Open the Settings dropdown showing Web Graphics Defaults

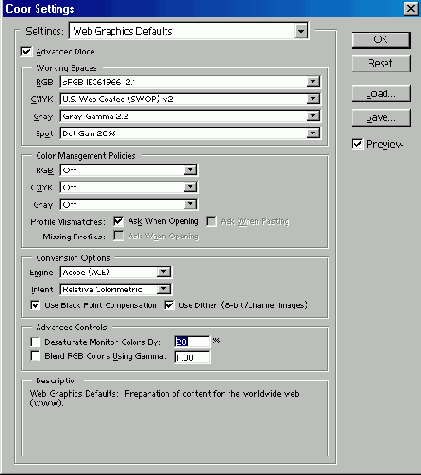tap(189, 31)
